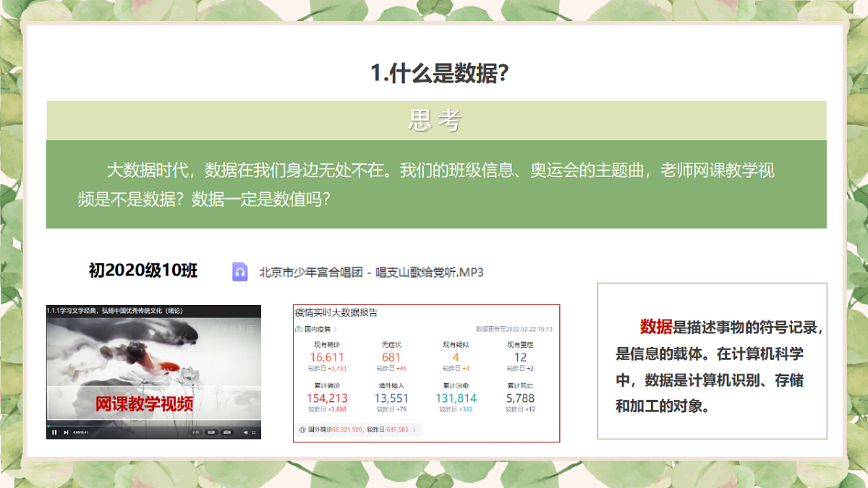
Task: Click the 累计死亡 value 5,788
Action: [x=521, y=398]
